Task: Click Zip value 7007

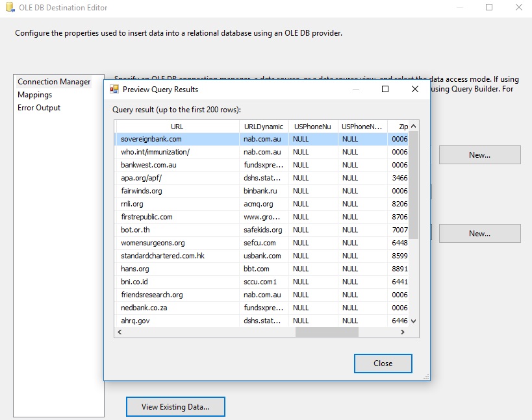Action: tap(398, 230)
